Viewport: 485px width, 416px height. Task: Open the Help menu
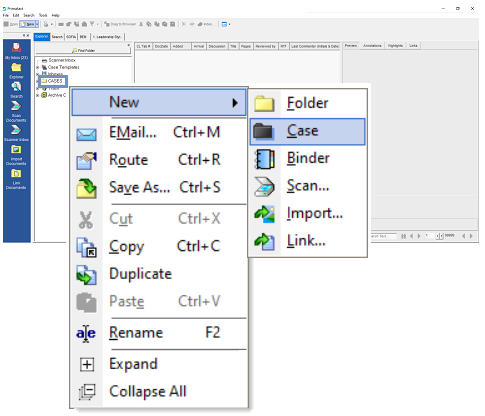56,15
